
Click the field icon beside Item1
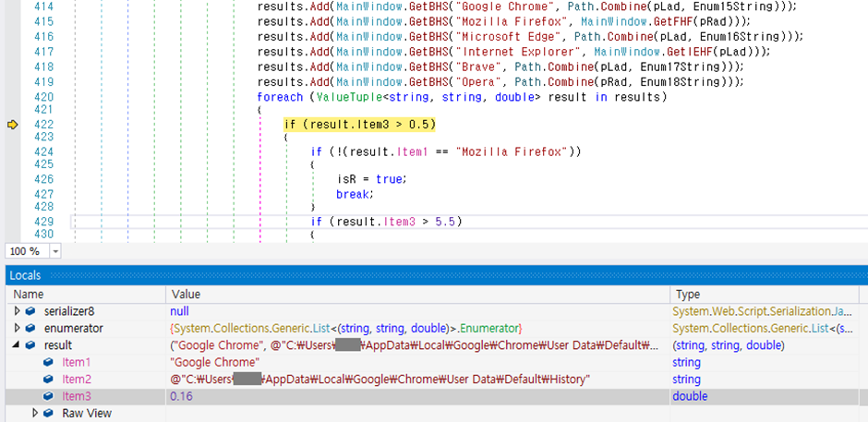(x=49, y=363)
